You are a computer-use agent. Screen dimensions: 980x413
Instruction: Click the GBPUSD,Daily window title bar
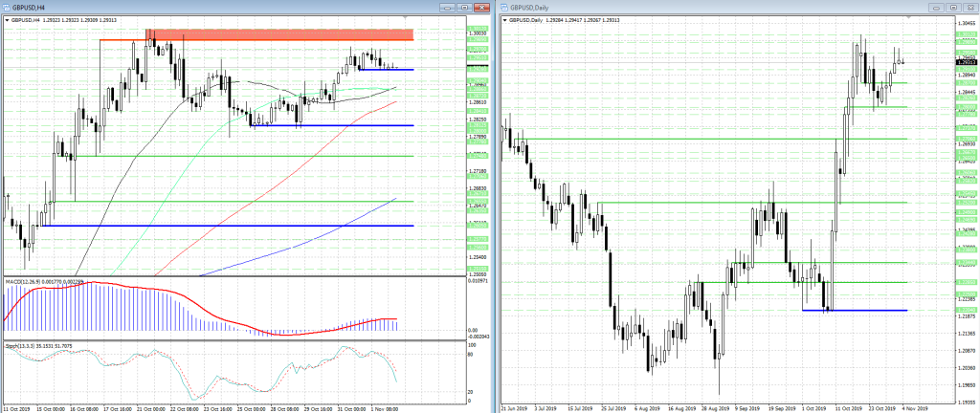click(x=718, y=7)
